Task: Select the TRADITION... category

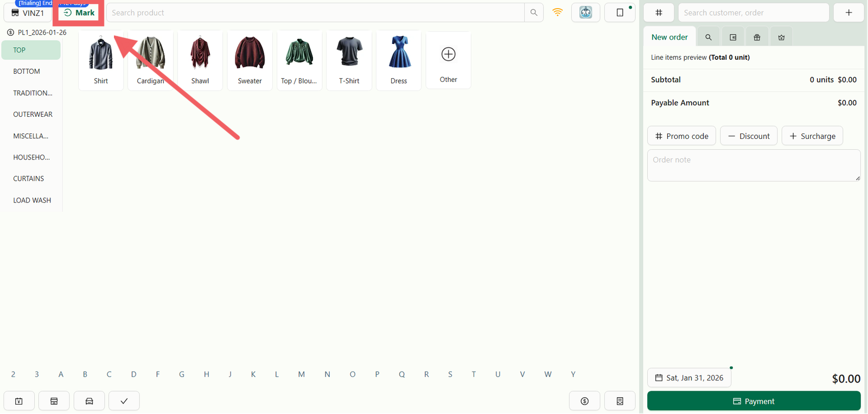Action: (31, 93)
